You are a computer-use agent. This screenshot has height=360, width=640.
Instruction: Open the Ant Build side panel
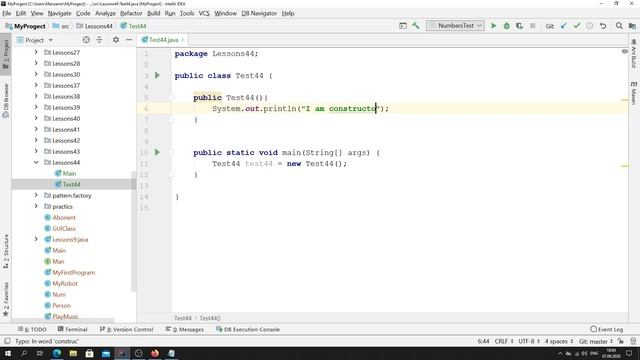[x=633, y=53]
